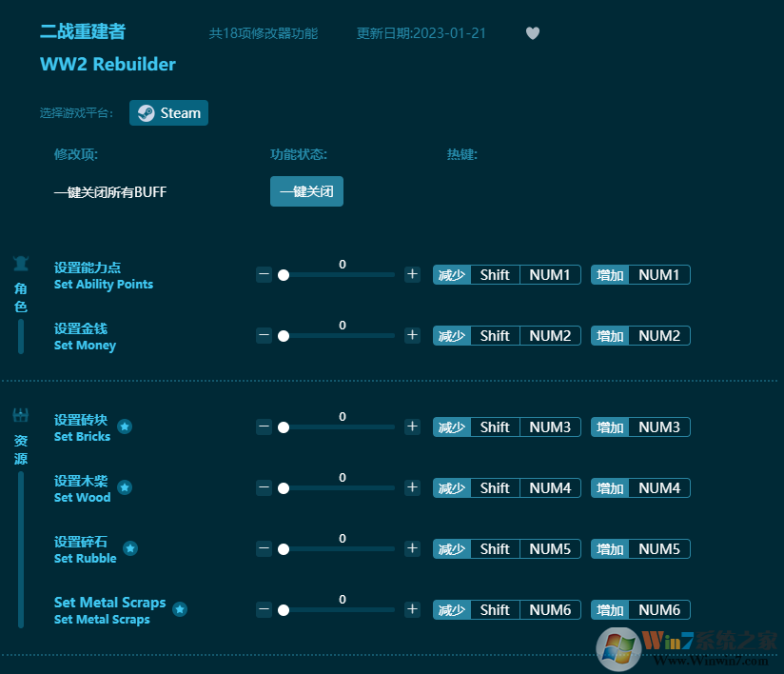Screen dimensions: 784x674
Task: Click the plus button for Set Wood
Action: point(413,487)
